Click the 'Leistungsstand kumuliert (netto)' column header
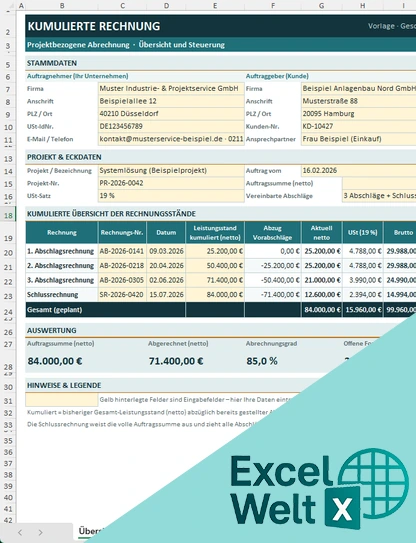Viewport: 416px width, 543px height. tap(215, 233)
